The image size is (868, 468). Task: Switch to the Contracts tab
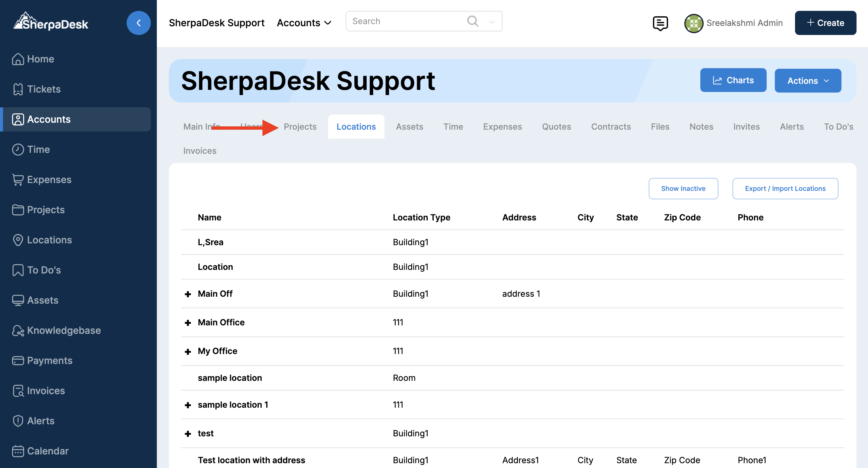[x=610, y=127]
